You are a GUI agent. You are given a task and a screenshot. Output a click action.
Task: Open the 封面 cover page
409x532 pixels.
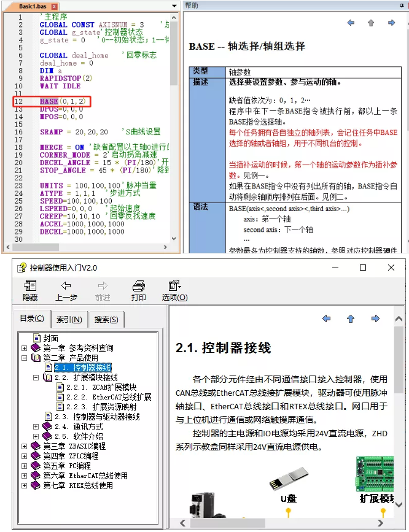[51, 338]
